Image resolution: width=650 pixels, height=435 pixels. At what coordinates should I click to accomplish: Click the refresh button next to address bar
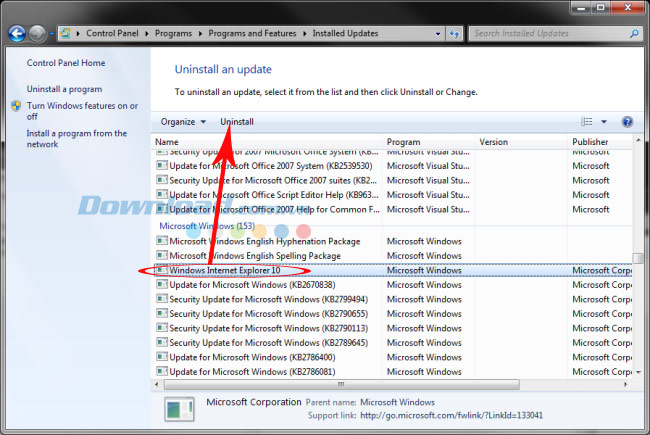click(x=454, y=34)
